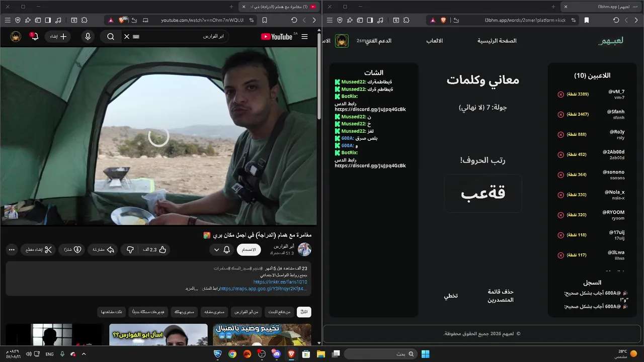This screenshot has height=362, width=644.
Task: Go to الصفحة الرئيسية in l3bhm nav
Action: point(497,41)
